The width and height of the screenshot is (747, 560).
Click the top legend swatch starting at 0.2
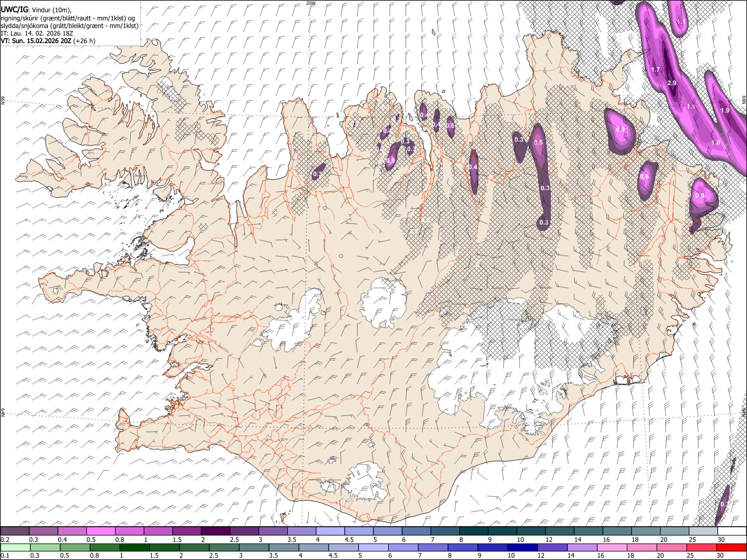[15, 531]
